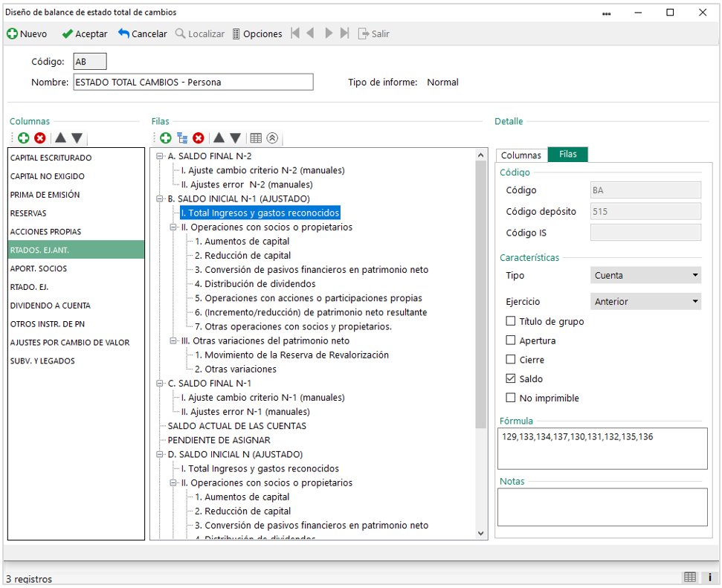Select CAPITAL ESCRITURADO column
This screenshot has height=588, width=722.
(77, 158)
